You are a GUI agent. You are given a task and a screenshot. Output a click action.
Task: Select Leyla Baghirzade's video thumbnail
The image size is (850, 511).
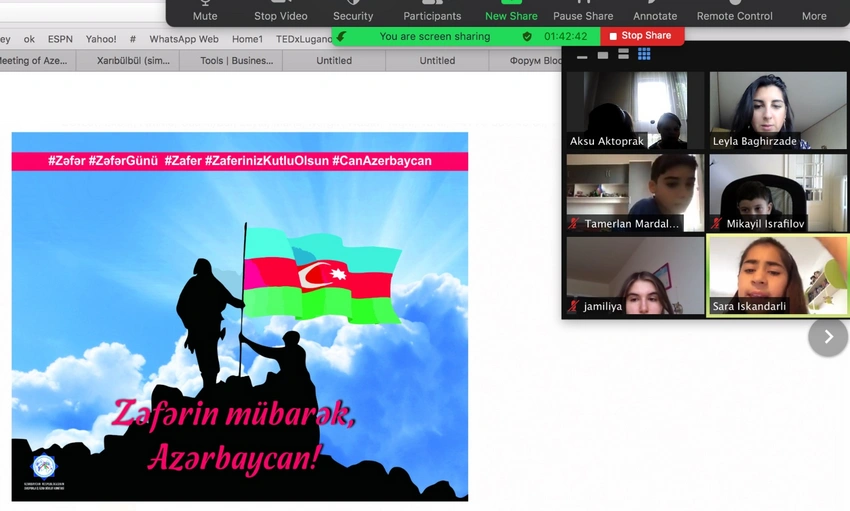coord(778,110)
